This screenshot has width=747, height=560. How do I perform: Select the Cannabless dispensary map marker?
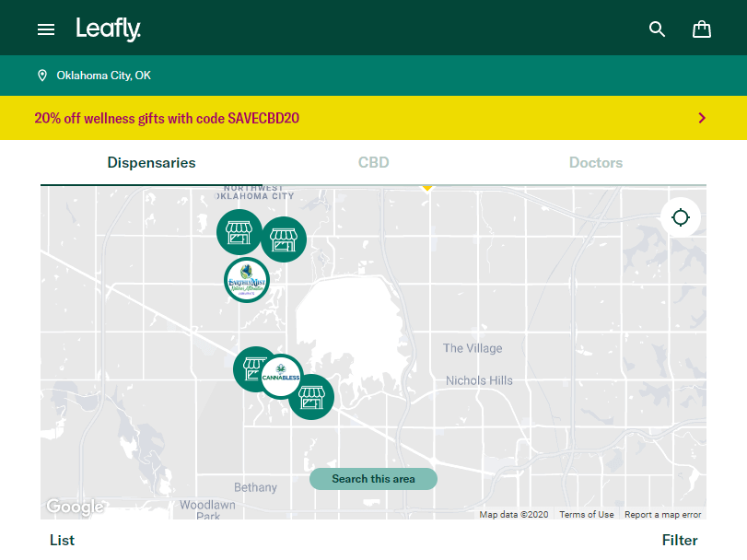click(x=281, y=377)
